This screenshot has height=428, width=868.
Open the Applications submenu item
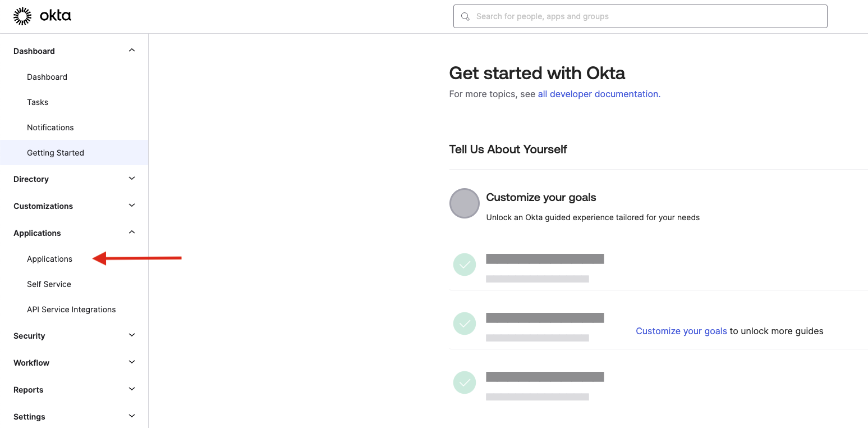click(50, 259)
